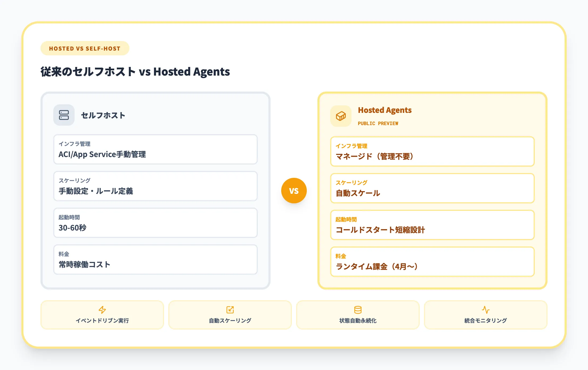The image size is (588, 370).
Task: Switch to the Hosted Agents title
Action: 385,110
